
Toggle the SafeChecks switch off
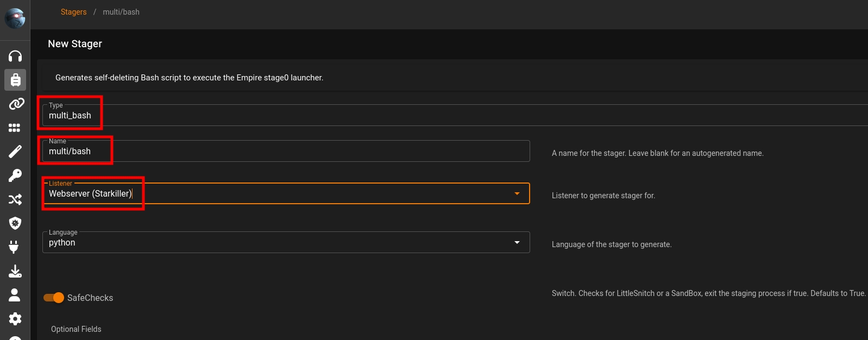coord(54,298)
